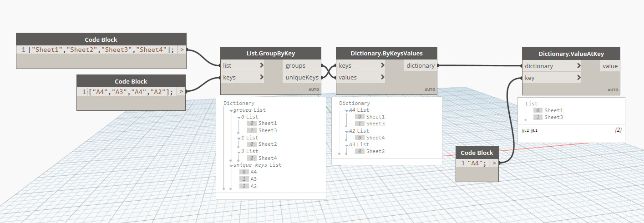Click the AUTO lacing label on Dictionary.ValueAtKey
Screen dimensions: 644x223
tap(613, 90)
